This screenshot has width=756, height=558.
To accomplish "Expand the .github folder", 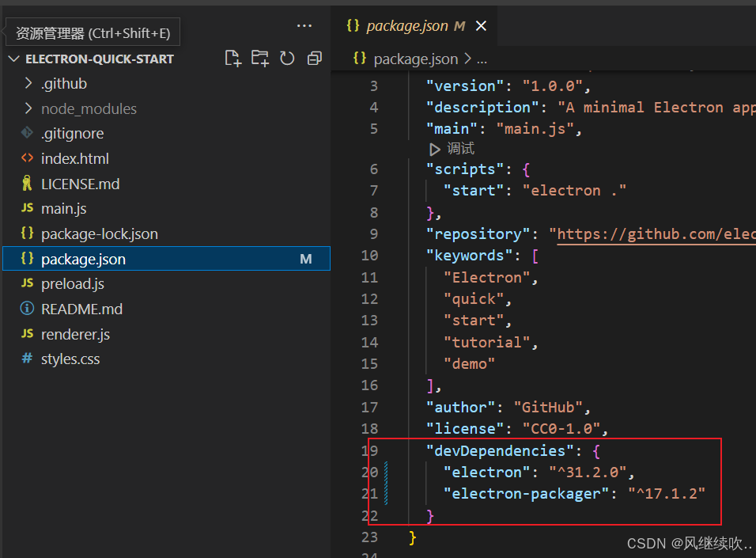I will [x=63, y=83].
